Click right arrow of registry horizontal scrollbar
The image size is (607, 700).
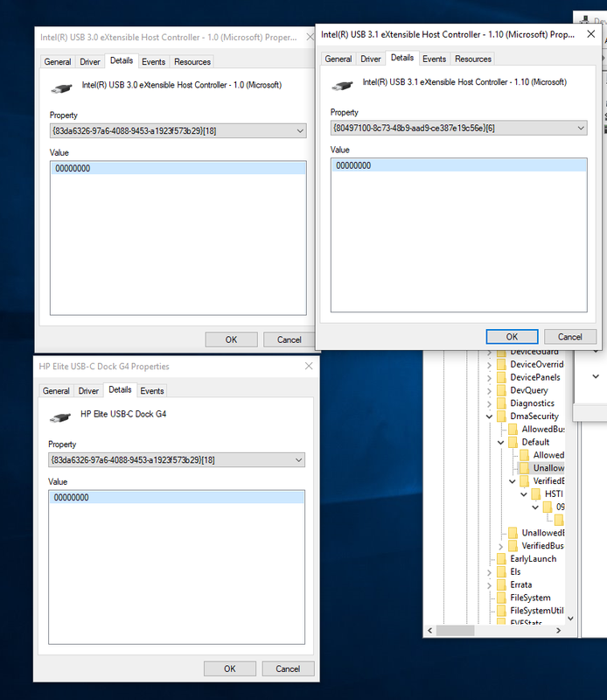pyautogui.click(x=558, y=630)
